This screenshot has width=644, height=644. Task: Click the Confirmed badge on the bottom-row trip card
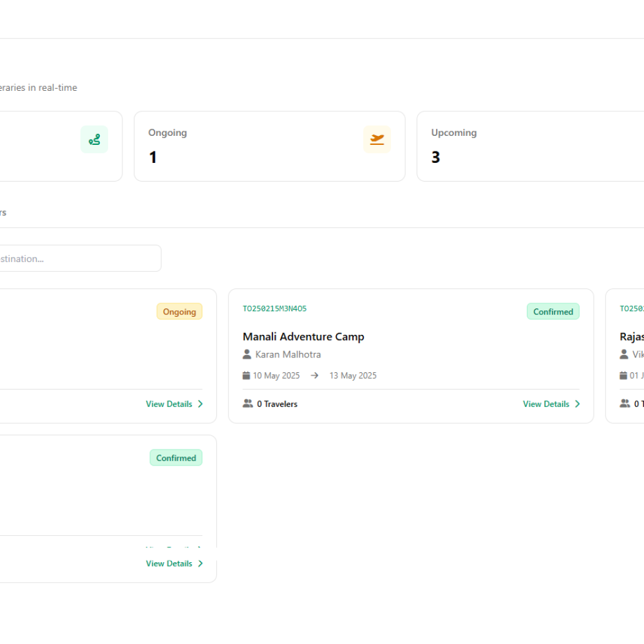pyautogui.click(x=176, y=457)
